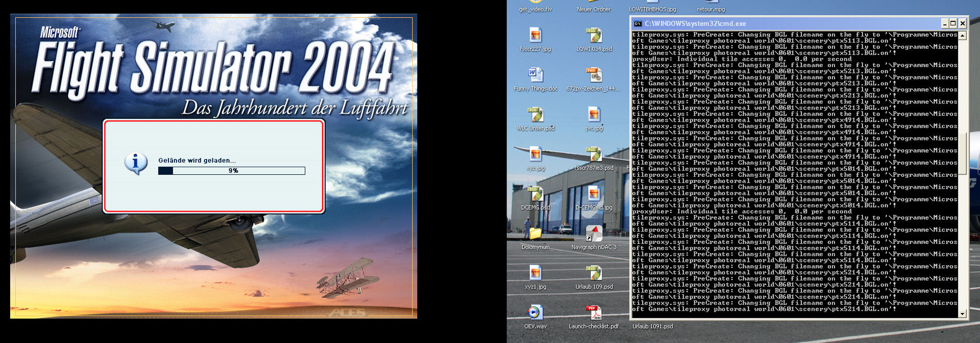Click the blue info icon in loading dialog
This screenshot has height=343, width=980.
136,163
